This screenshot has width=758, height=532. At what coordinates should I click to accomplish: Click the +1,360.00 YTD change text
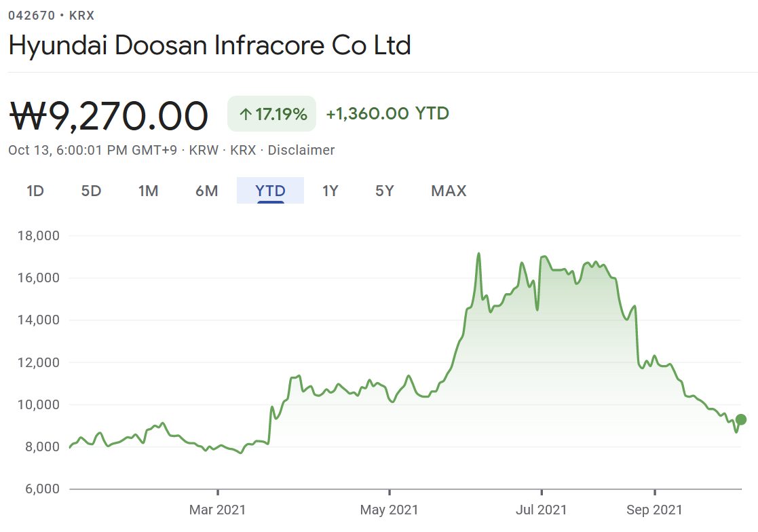[387, 113]
